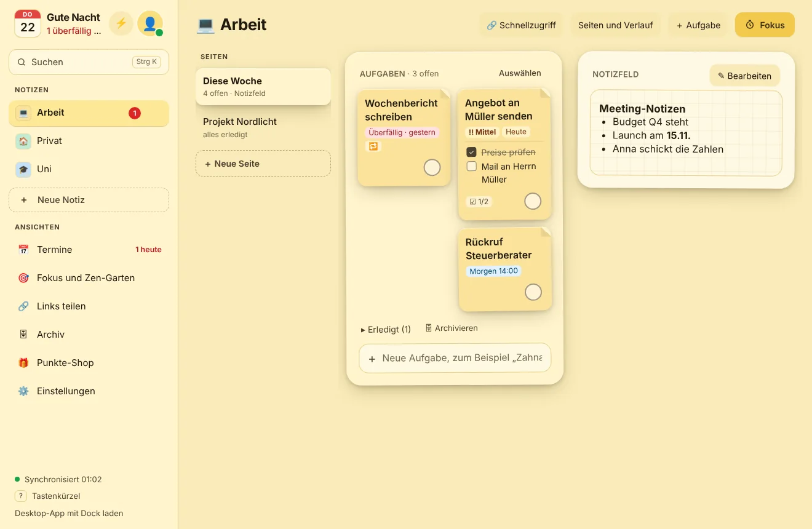Open Tastenkürzel help

coord(47,496)
